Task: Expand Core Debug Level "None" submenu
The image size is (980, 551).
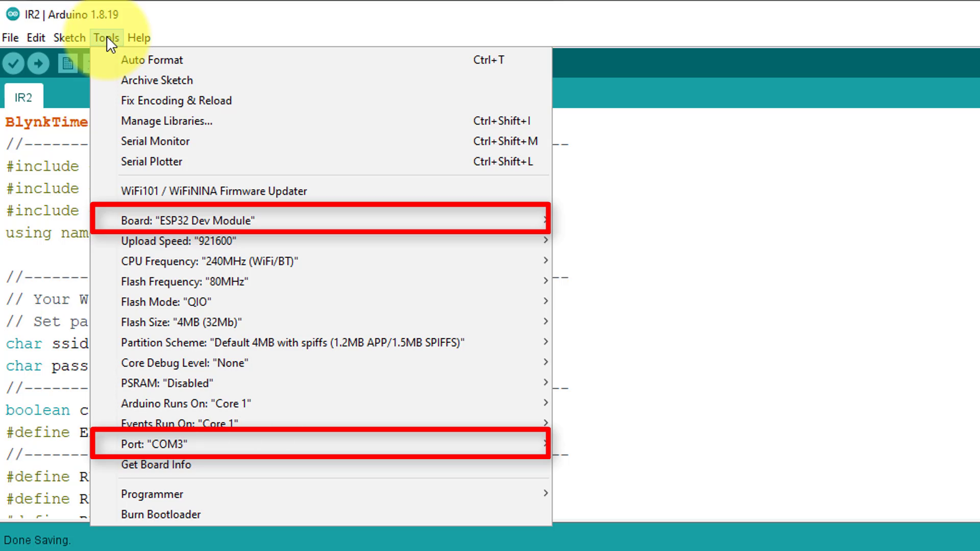Action: [321, 363]
